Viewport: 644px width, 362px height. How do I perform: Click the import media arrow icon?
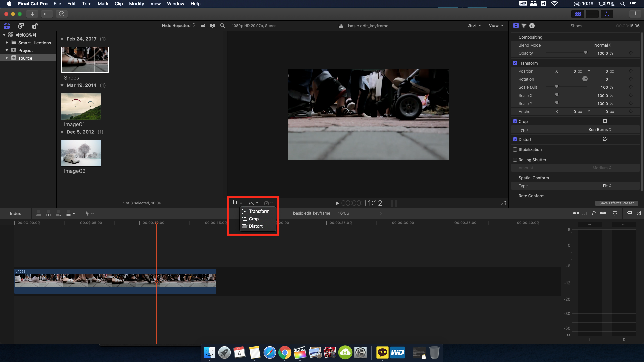tap(32, 14)
